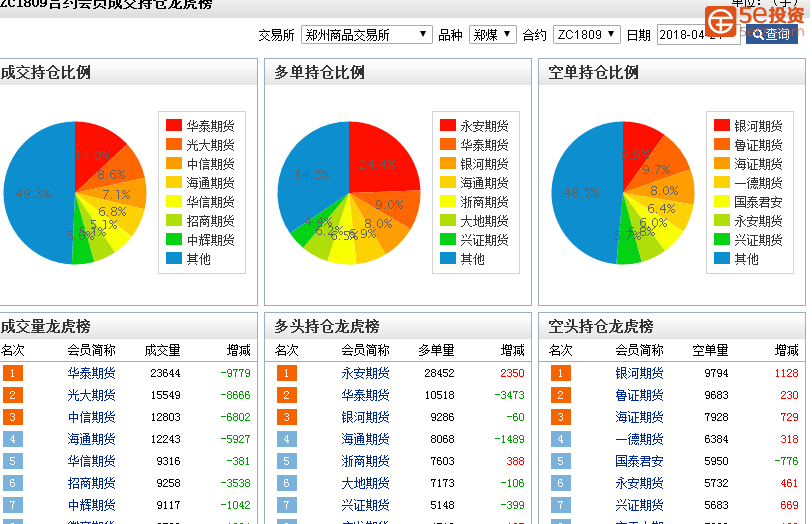Open 海证期货 link in 空头持仓龙虎榜
This screenshot has width=812, height=524.
click(639, 417)
